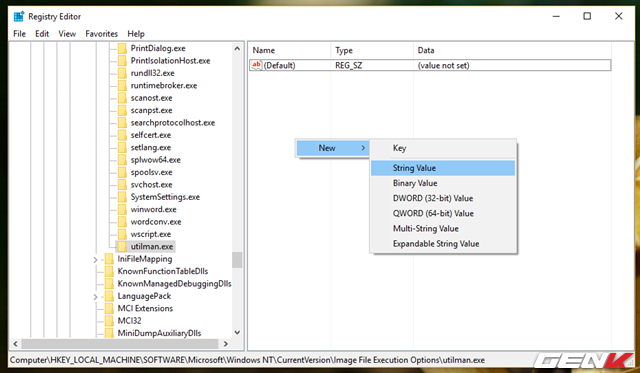
Task: Click the tree scroll up arrow
Action: pyautogui.click(x=237, y=49)
